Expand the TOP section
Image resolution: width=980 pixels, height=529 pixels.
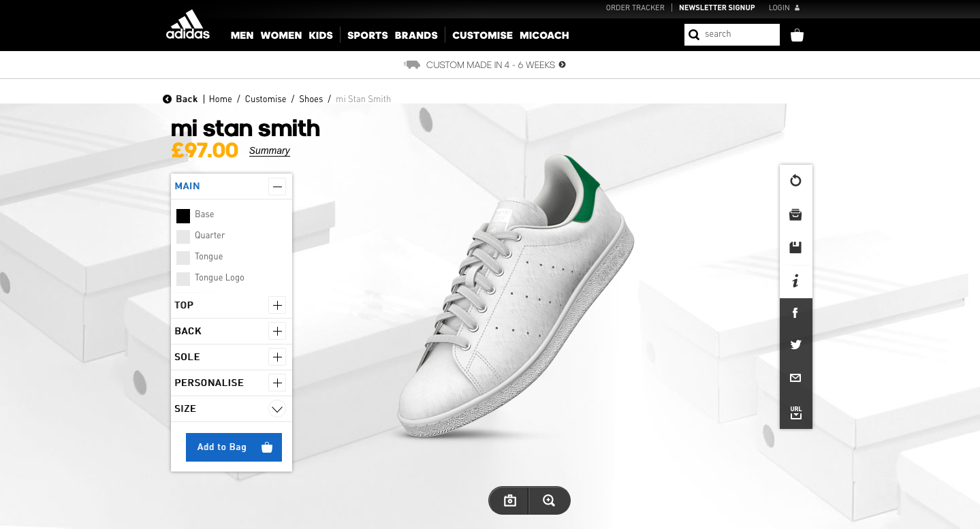277,305
